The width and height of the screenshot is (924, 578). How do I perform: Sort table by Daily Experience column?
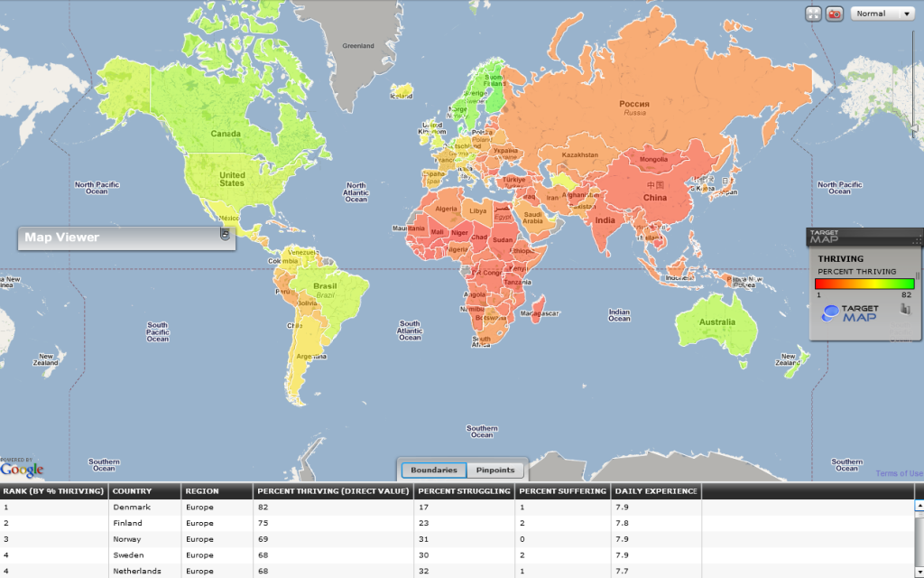click(x=655, y=491)
